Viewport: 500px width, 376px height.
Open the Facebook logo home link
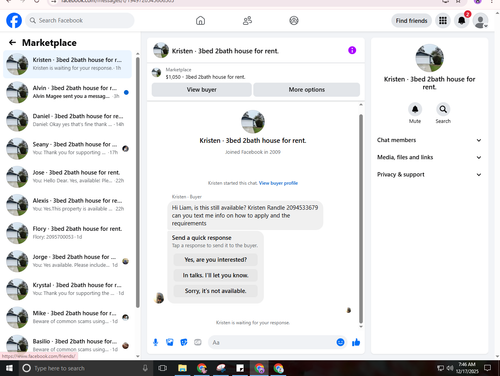coord(14,20)
